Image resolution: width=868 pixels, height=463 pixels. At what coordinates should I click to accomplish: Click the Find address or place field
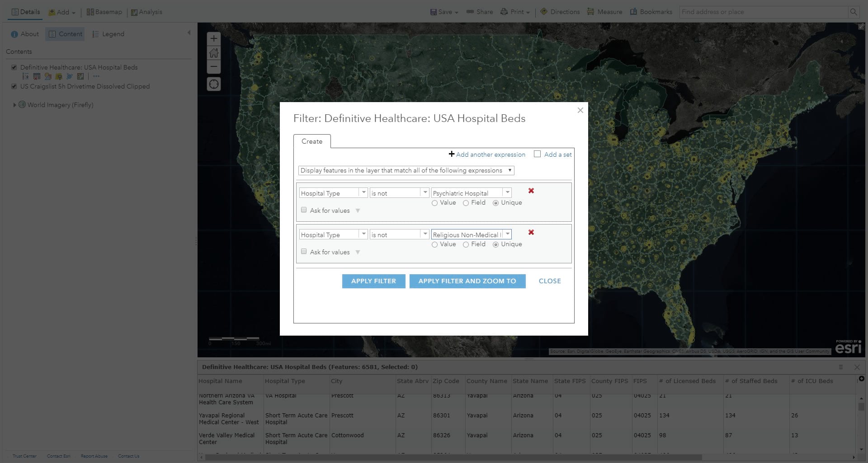[763, 12]
